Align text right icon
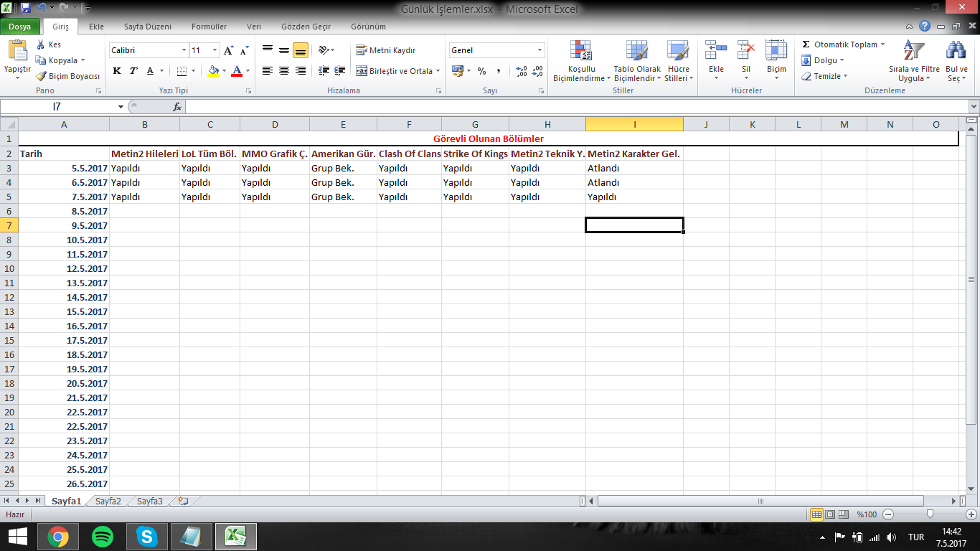 (x=301, y=71)
